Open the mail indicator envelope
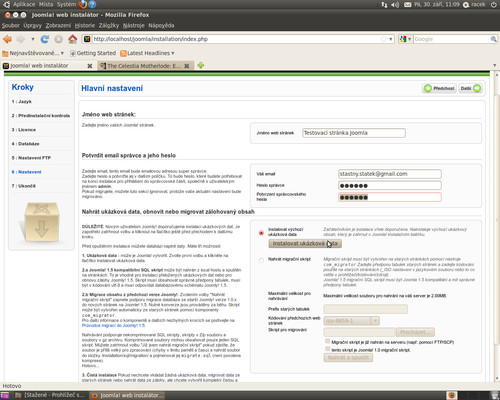Image resolution: width=500 pixels, height=400 pixels. (407, 5)
